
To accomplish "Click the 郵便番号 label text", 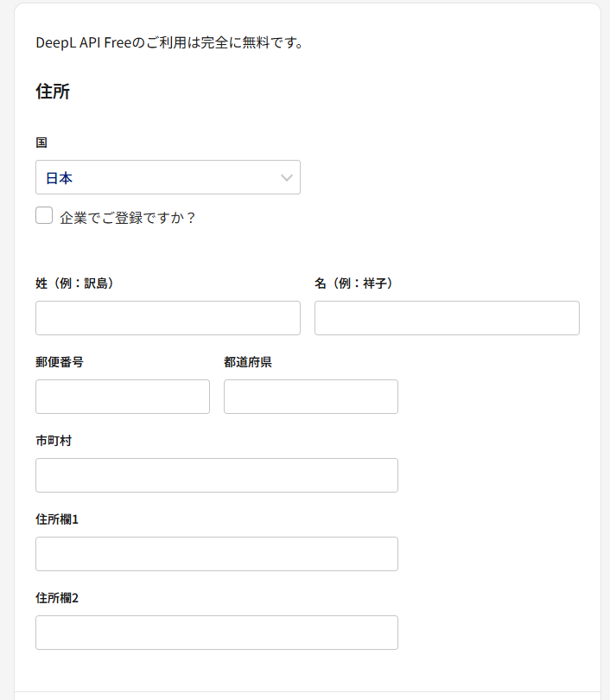I will (x=60, y=362).
